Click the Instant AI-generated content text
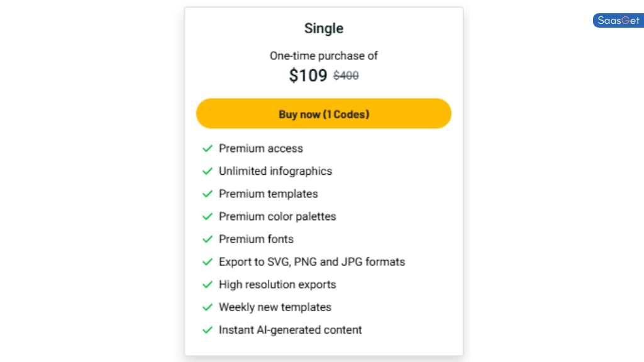The height and width of the screenshot is (362, 644). click(290, 329)
